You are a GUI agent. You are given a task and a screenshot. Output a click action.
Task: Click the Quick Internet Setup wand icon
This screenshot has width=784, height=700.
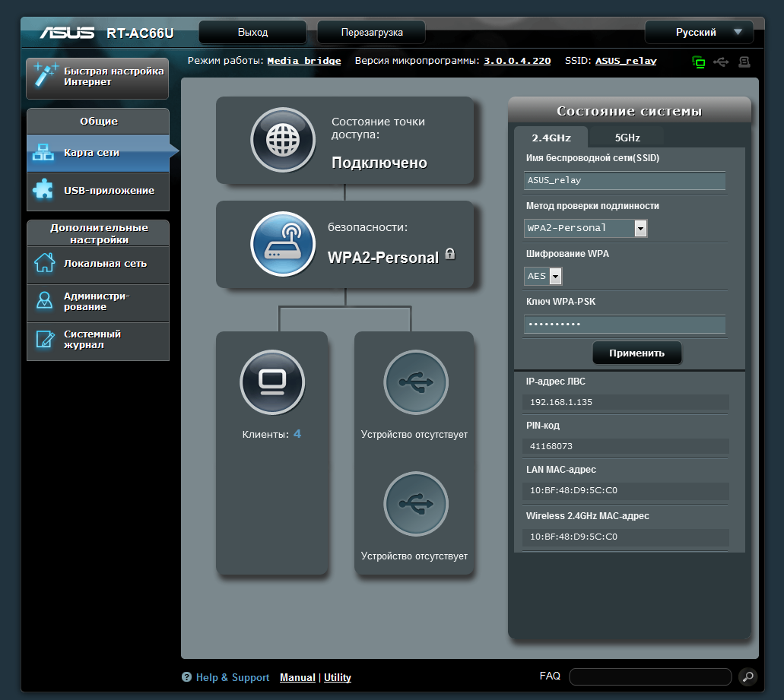tap(46, 75)
